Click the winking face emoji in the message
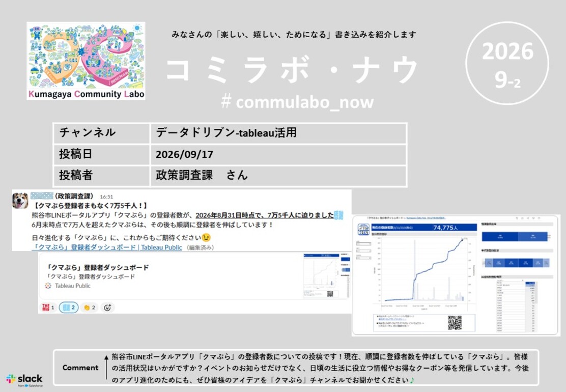 pyautogui.click(x=206, y=238)
